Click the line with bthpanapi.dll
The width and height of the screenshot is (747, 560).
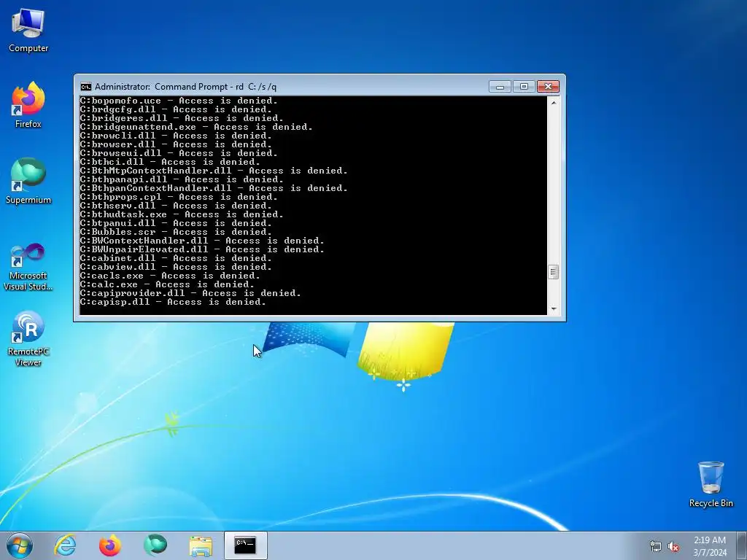coord(181,179)
